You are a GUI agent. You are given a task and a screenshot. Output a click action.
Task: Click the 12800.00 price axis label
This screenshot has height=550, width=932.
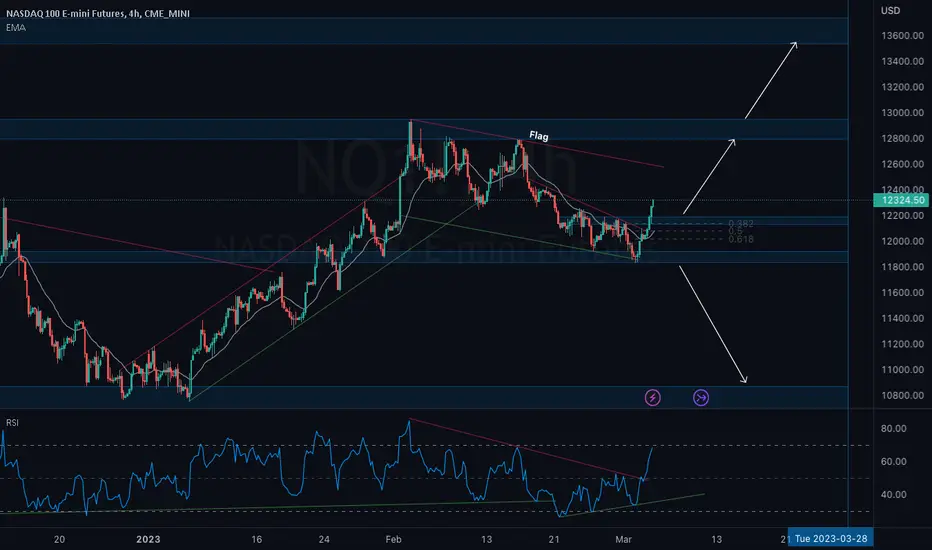click(902, 139)
